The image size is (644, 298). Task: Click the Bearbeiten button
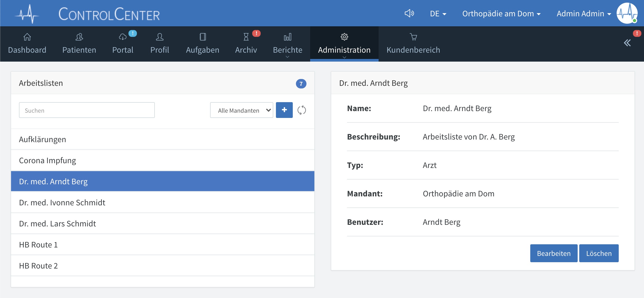click(553, 253)
